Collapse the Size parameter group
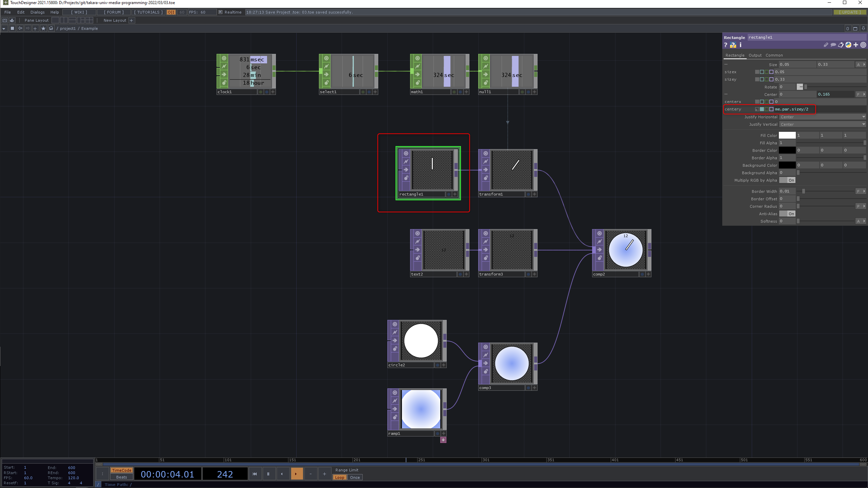This screenshot has height=488, width=868. point(726,64)
